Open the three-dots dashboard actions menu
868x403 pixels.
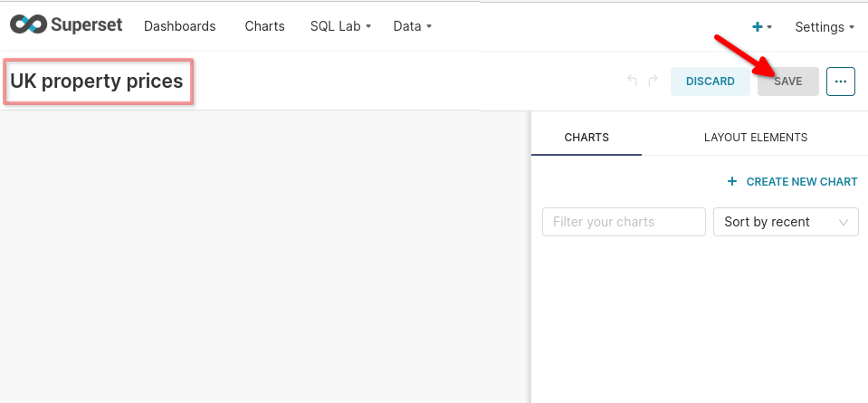[x=841, y=82]
